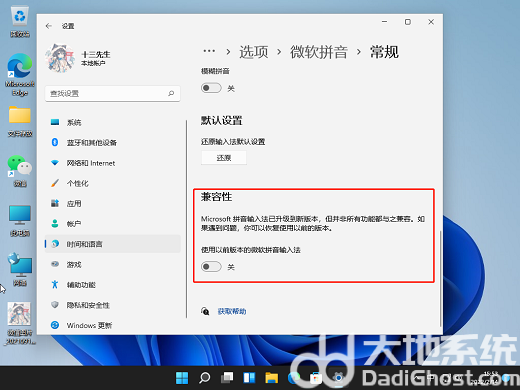The height and width of the screenshot is (390, 520).
Task: Open 隐私和安全性 settings page
Action: click(112, 305)
